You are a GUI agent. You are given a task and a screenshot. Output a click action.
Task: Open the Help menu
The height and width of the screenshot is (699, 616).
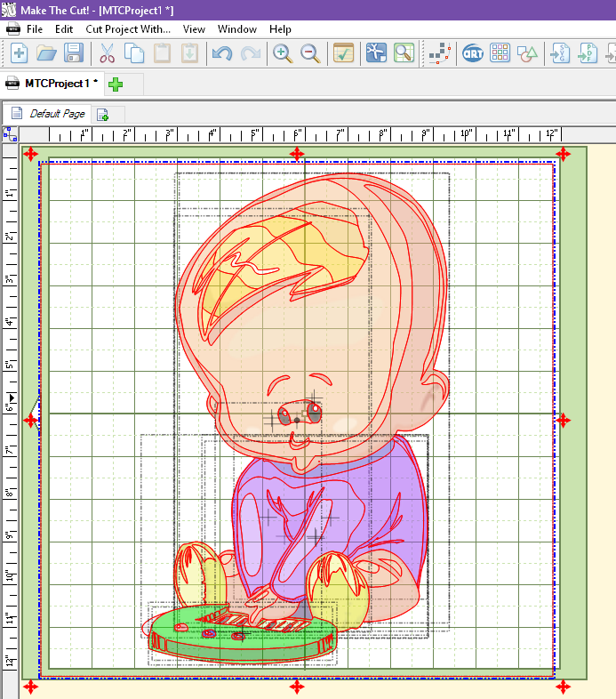[280, 29]
